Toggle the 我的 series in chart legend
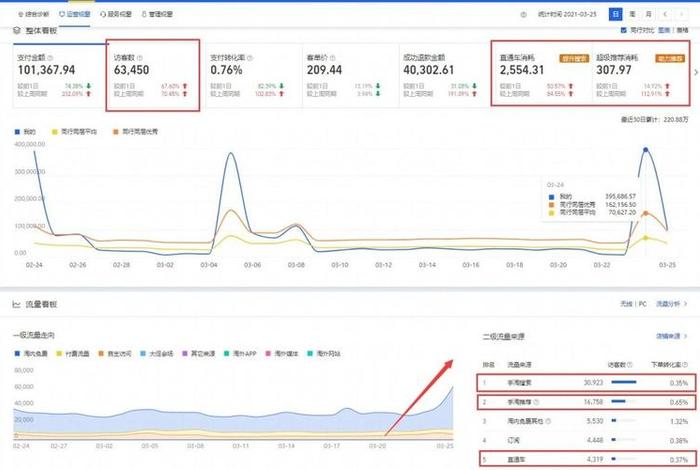The image size is (700, 470). [25, 132]
